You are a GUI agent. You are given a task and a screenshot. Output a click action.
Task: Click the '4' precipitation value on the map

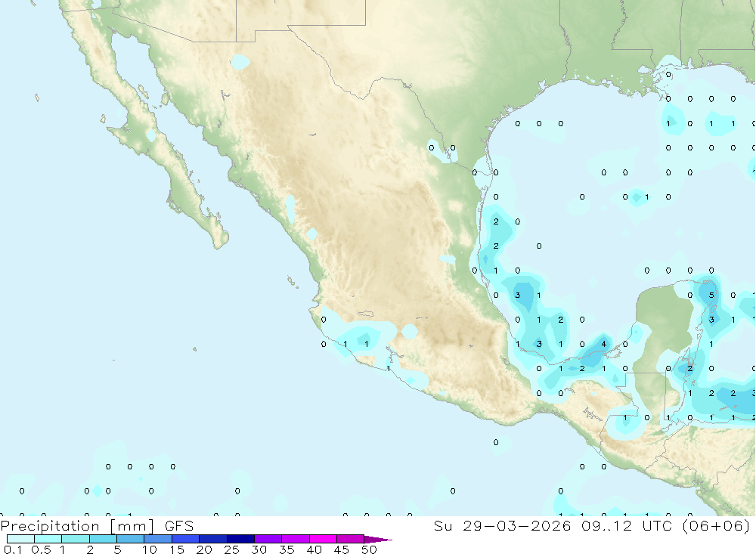[x=603, y=344]
